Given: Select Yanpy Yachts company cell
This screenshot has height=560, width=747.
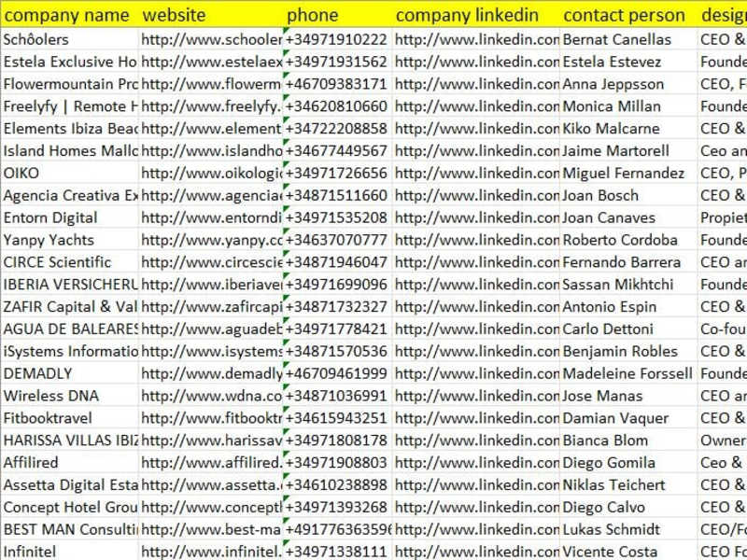Looking at the screenshot, I should (x=69, y=240).
